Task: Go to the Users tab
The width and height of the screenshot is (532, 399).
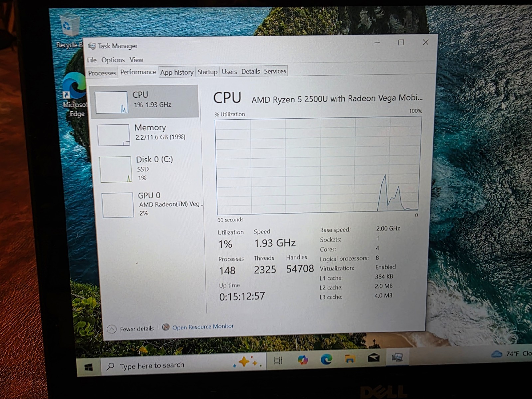Action: 229,72
